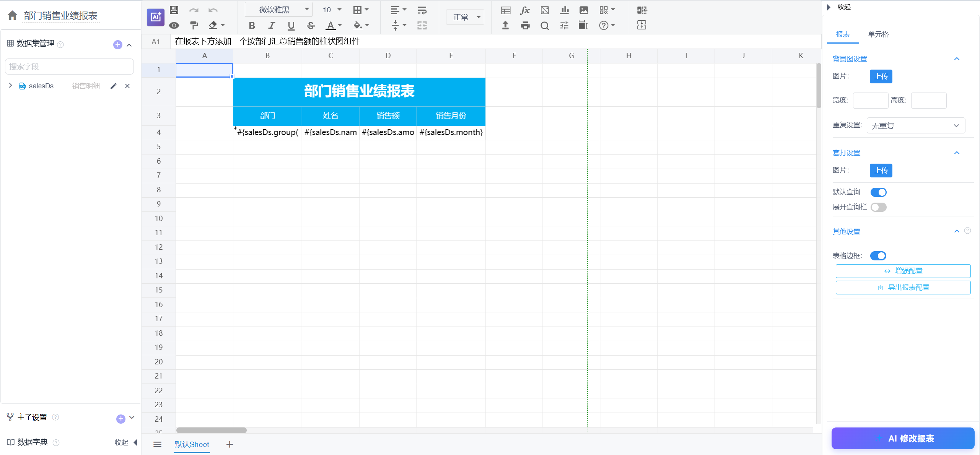Toggle bold formatting
This screenshot has width=980, height=455.
point(252,26)
